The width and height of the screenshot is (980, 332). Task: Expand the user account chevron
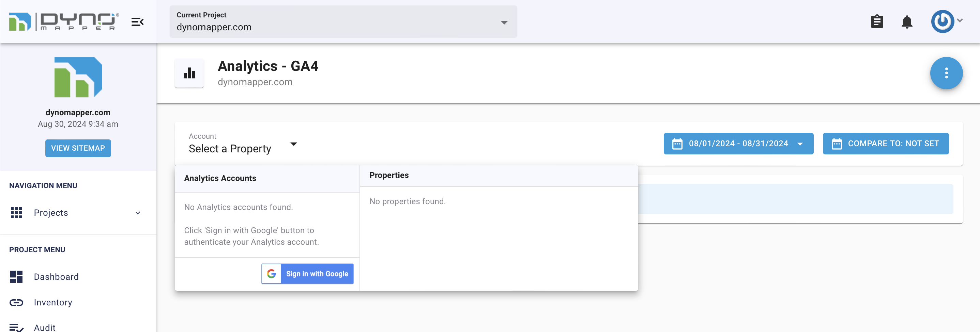[x=960, y=21]
